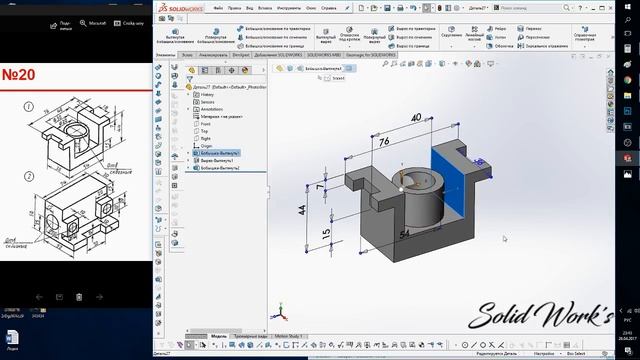
Task: Open the Вставка menu
Action: (265, 8)
